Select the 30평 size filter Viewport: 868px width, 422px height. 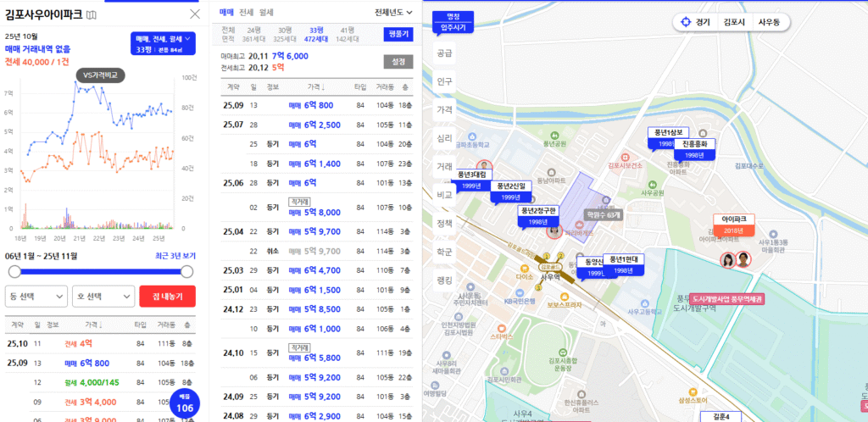point(285,34)
